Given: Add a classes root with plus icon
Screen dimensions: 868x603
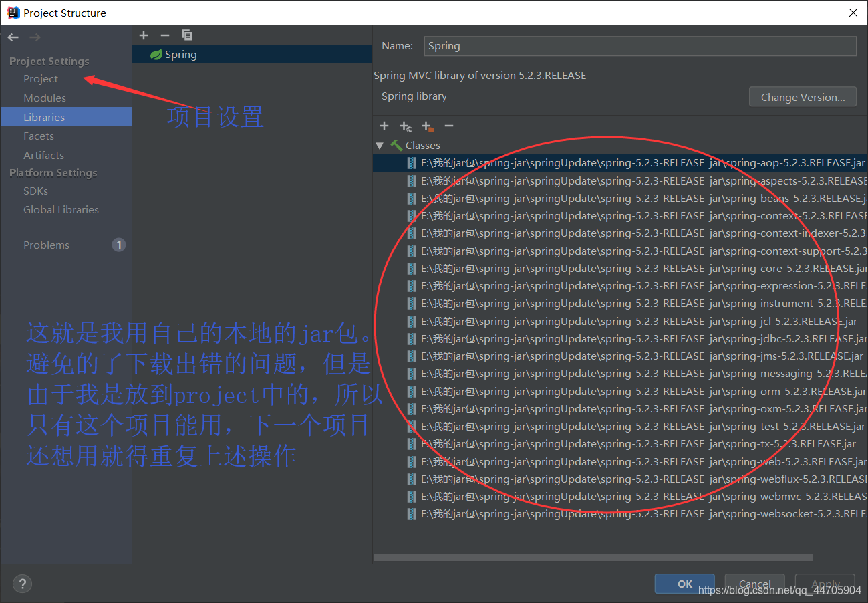Looking at the screenshot, I should pyautogui.click(x=384, y=126).
